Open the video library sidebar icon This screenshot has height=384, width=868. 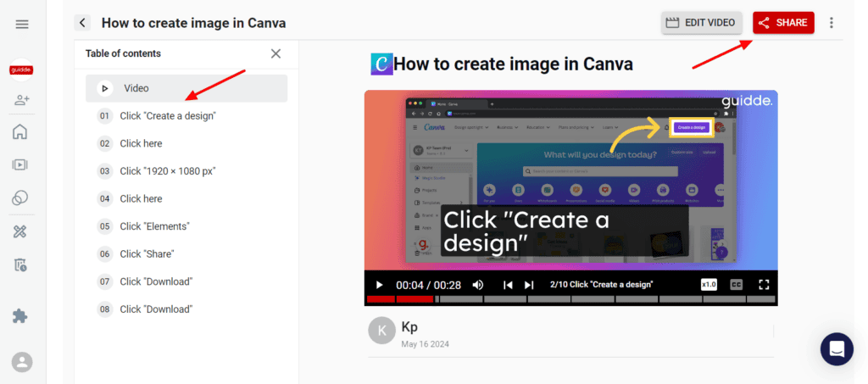pos(20,164)
